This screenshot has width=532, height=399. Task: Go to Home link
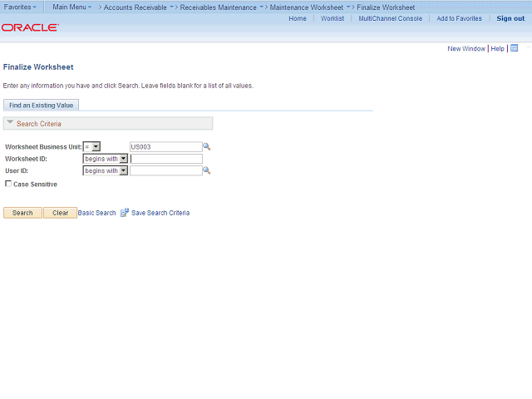(x=298, y=18)
